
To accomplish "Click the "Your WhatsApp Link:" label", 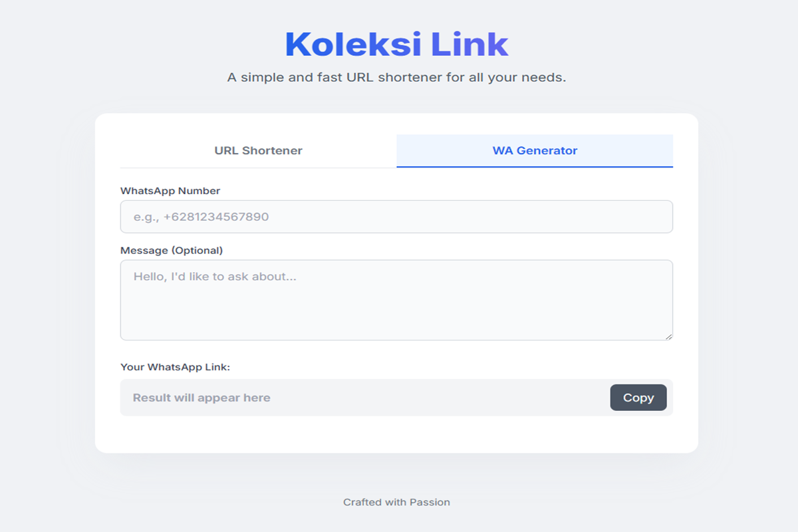I will click(175, 367).
